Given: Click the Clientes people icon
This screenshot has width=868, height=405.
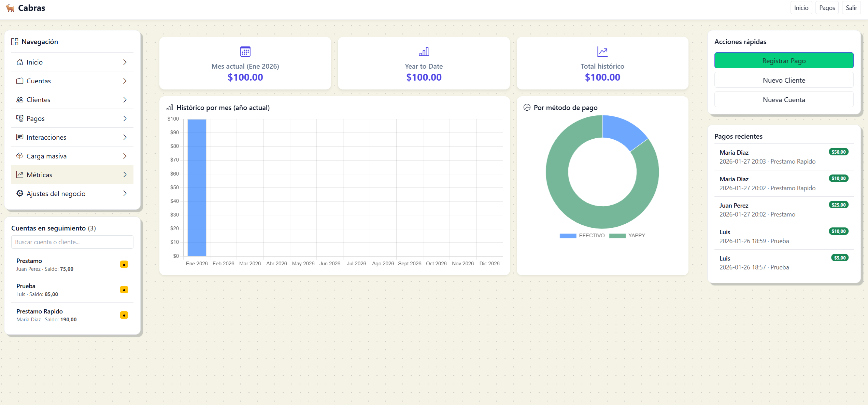Looking at the screenshot, I should (x=20, y=100).
